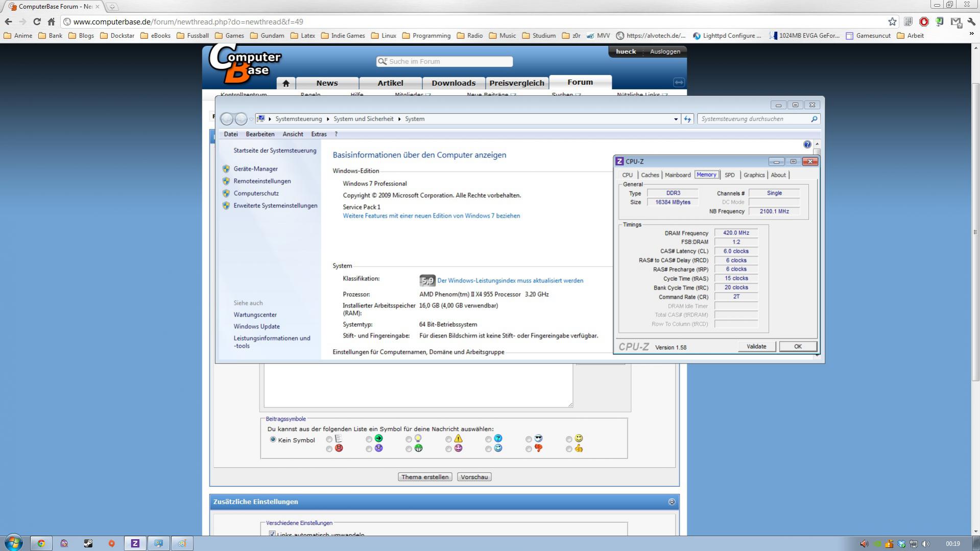Screen dimensions: 980x551
Task: Open breadcrumb arrow after System und Sicherheit
Action: 399,119
